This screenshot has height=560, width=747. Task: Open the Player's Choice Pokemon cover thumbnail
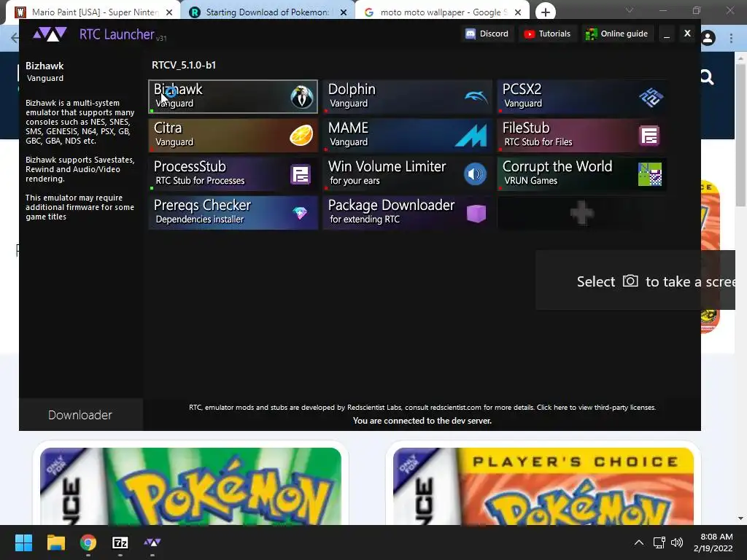click(x=543, y=486)
